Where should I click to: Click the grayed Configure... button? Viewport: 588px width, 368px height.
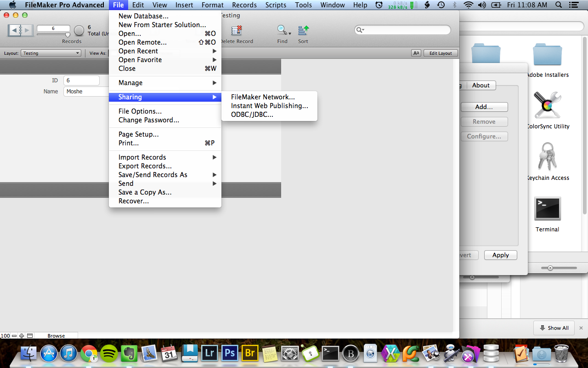pos(484,136)
